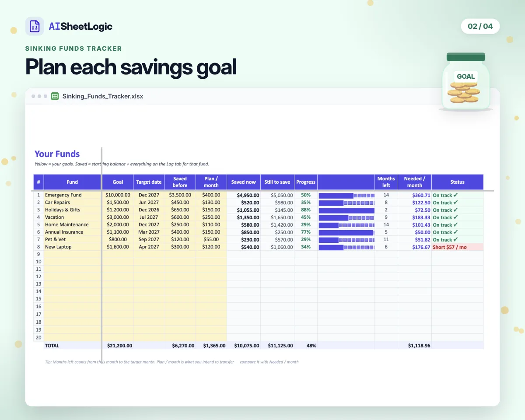Click the $11,125.00 total still to save
This screenshot has width=525, height=420.
pyautogui.click(x=277, y=346)
